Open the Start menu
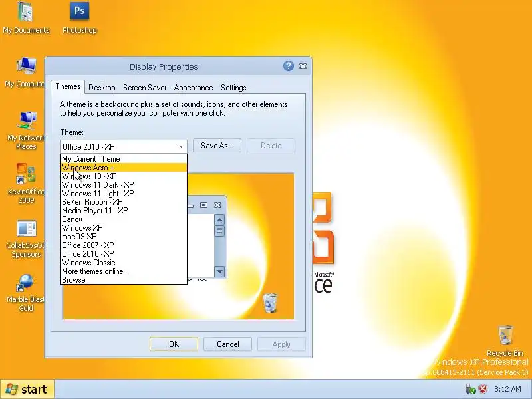 pos(27,389)
